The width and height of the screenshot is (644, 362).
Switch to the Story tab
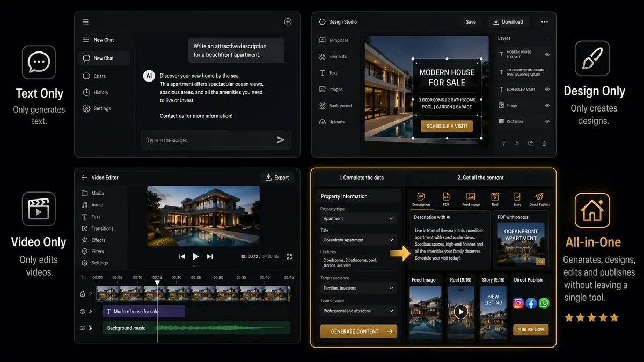coord(517,200)
